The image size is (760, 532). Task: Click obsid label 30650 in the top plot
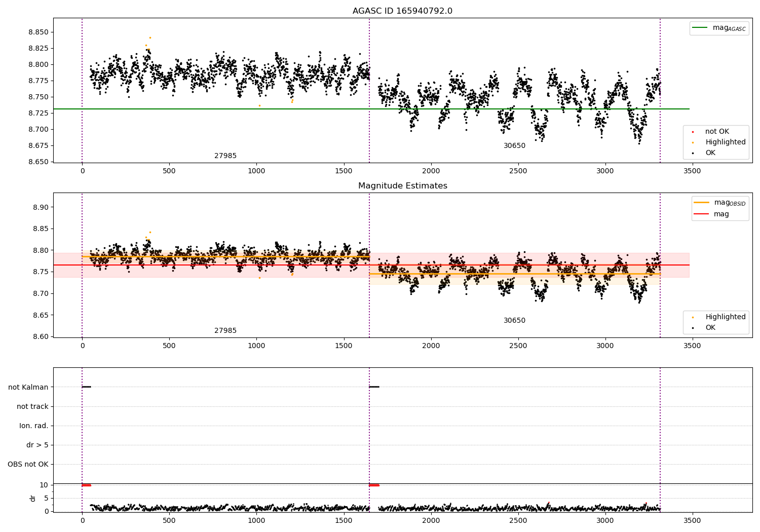point(514,146)
